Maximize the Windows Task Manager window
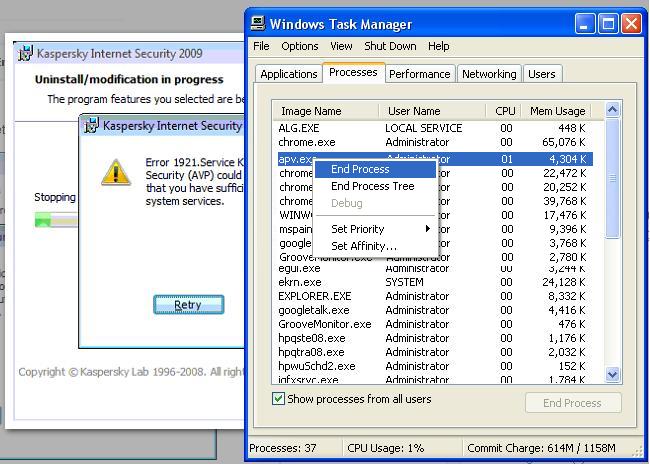The image size is (650, 464). coord(609,23)
